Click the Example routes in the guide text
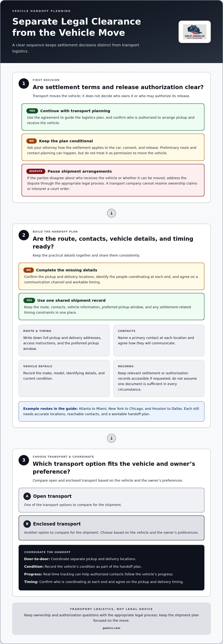This screenshot has width=223, height=644. [50, 408]
